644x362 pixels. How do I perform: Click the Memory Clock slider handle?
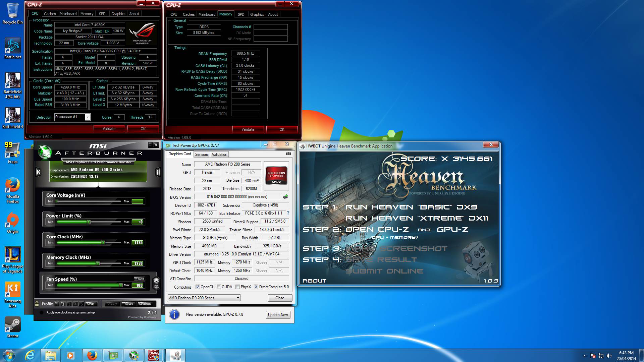pos(98,263)
